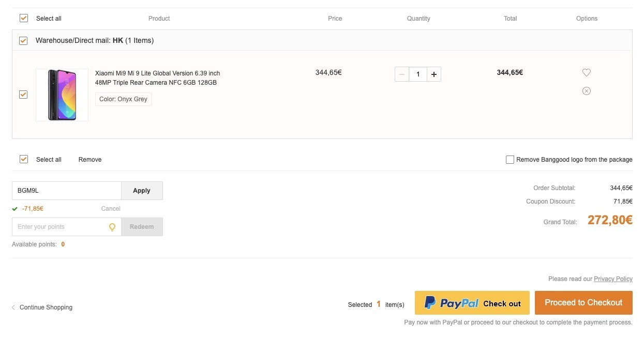
Task: Remove Xiaomi Mi9 item with circled X
Action: point(586,91)
